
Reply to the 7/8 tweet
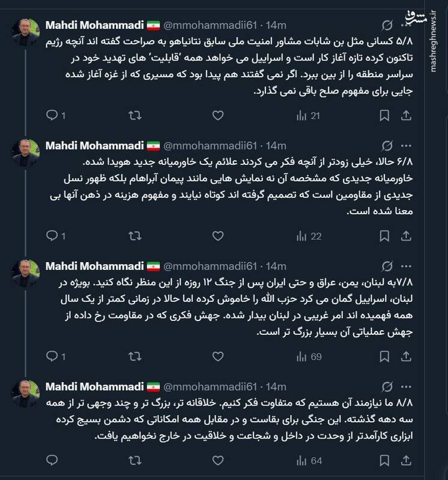53,356
